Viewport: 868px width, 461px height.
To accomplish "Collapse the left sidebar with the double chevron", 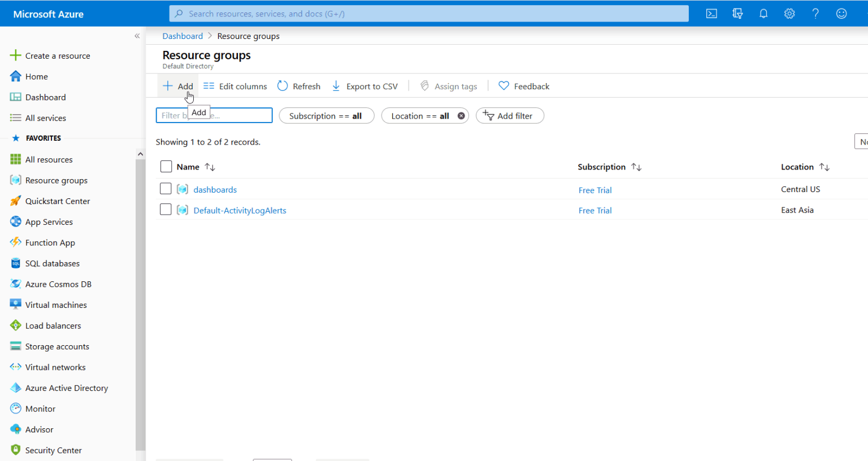I will tap(137, 36).
